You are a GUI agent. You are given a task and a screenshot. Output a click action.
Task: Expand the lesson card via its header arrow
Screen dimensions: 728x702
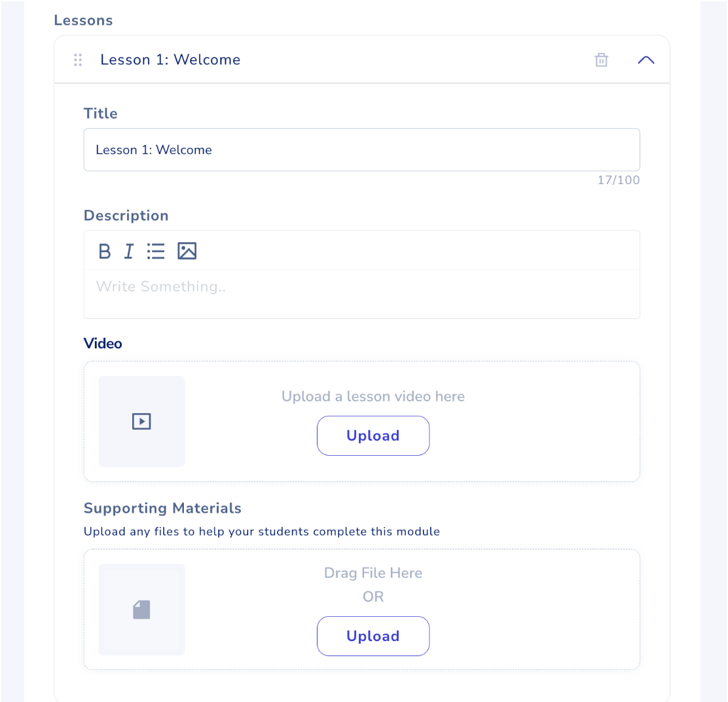tap(646, 59)
